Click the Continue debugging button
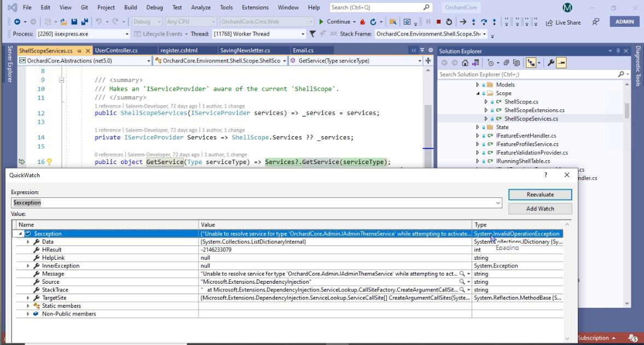The image size is (644, 345). coord(334,22)
